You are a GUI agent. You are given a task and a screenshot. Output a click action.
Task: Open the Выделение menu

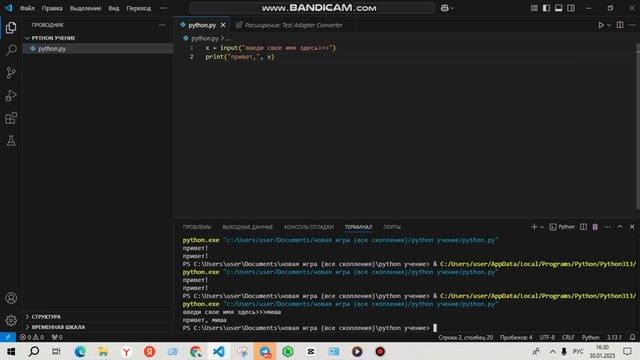pos(85,8)
